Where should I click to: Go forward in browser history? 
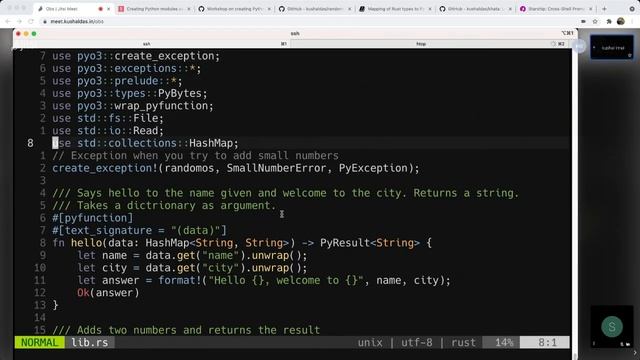(19, 21)
